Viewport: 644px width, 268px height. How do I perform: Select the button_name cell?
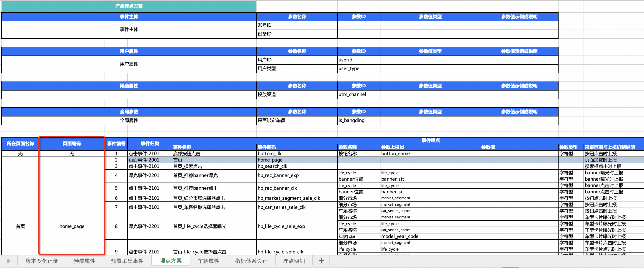pyautogui.click(x=430, y=154)
